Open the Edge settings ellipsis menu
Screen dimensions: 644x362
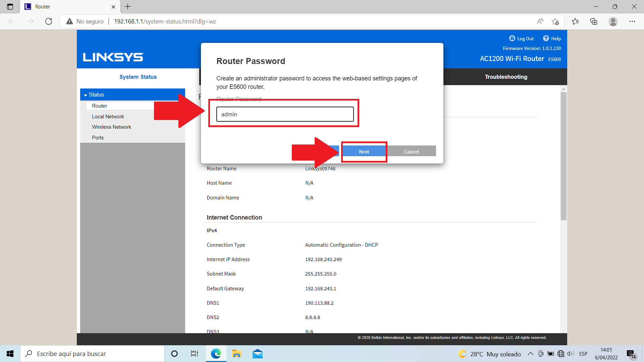pos(632,21)
